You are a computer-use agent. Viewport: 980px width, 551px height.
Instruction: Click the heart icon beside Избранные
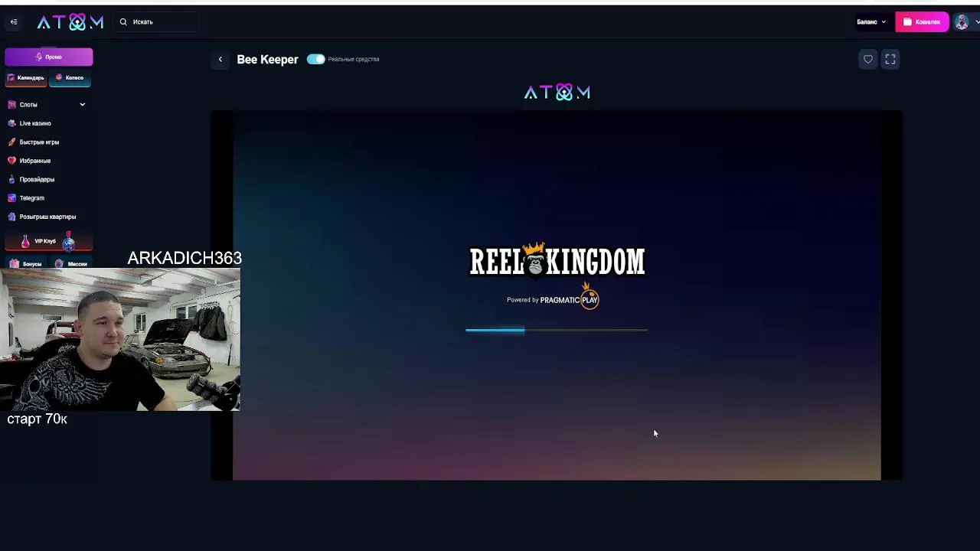pyautogui.click(x=11, y=161)
